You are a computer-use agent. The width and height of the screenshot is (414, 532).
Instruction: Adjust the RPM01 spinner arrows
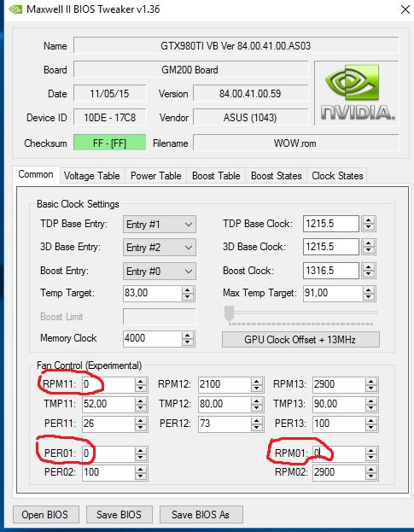tap(371, 454)
